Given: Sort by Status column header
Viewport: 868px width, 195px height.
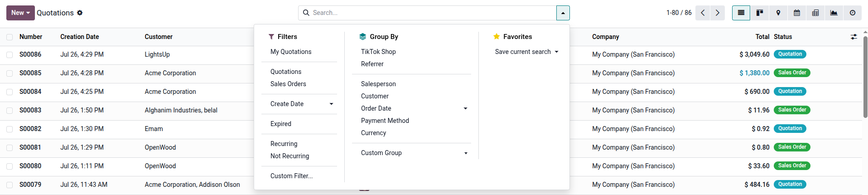Looking at the screenshot, I should point(783,37).
